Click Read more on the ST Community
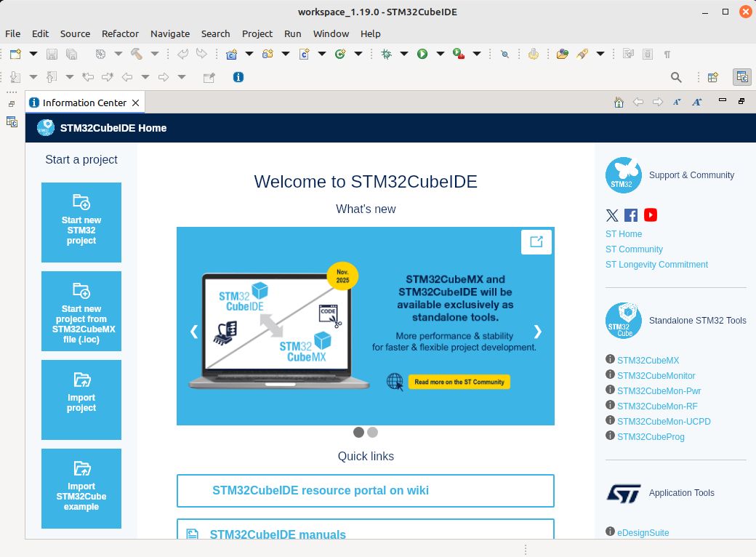Image resolution: width=756 pixels, height=557 pixels. pyautogui.click(x=459, y=382)
